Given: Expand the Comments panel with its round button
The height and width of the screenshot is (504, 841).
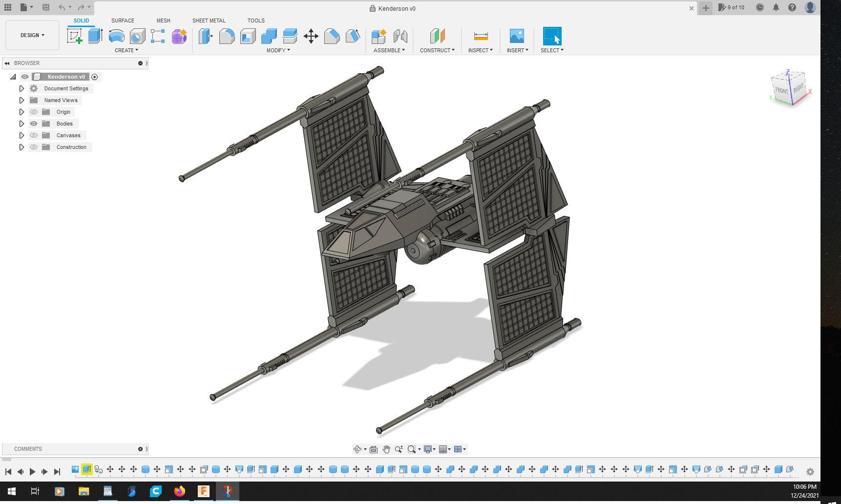Looking at the screenshot, I should tap(140, 449).
